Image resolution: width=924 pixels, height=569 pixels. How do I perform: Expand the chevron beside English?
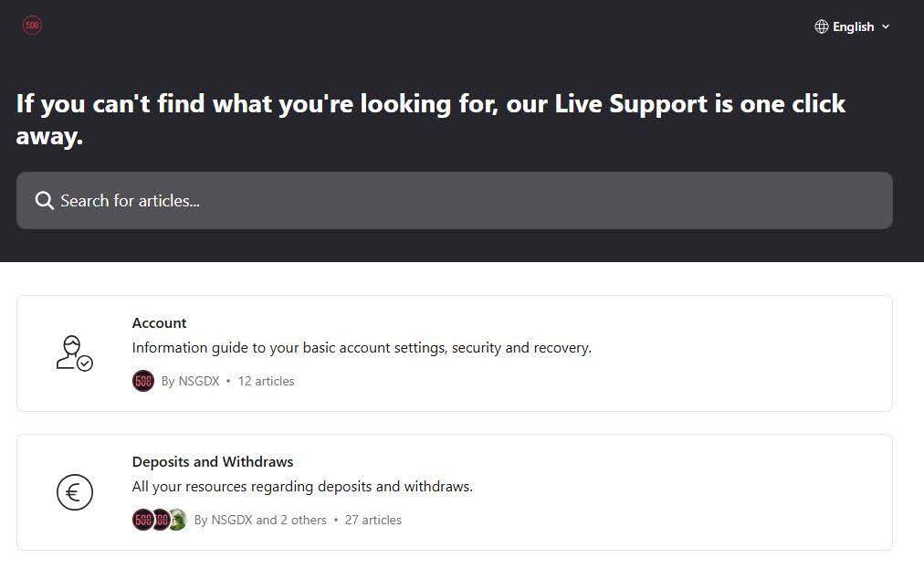click(885, 26)
